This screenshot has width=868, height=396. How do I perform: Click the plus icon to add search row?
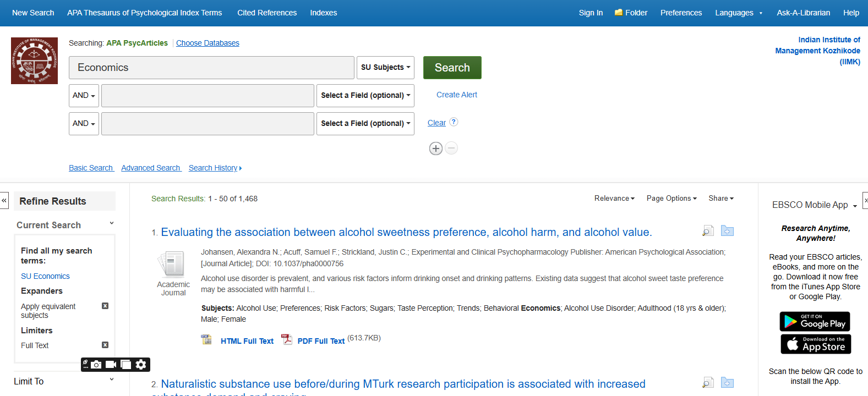435,148
